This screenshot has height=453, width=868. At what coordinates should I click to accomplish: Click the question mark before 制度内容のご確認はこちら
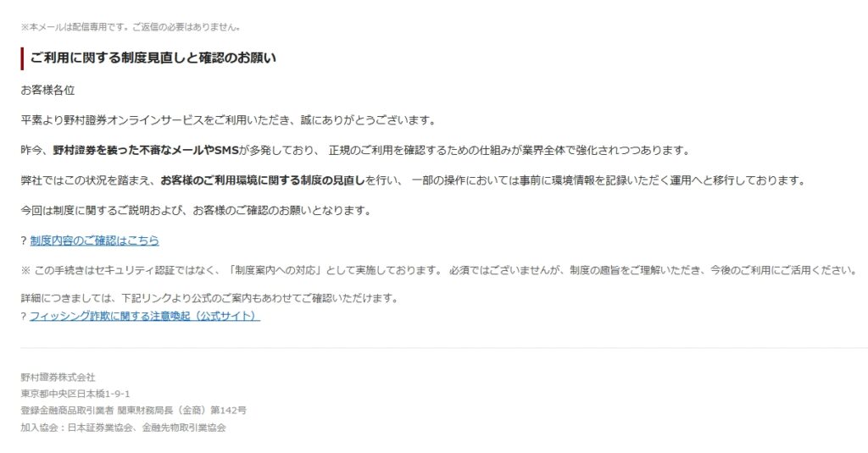coord(24,240)
